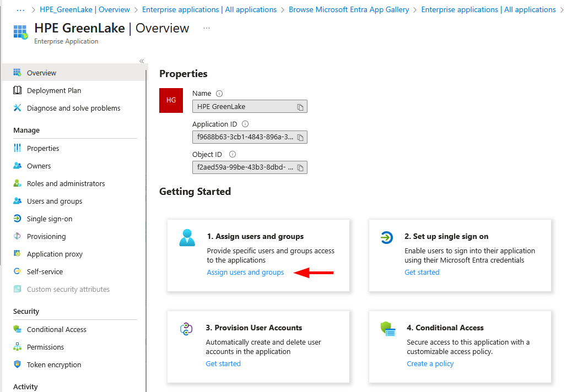The width and height of the screenshot is (567, 392).
Task: Collapse the left sidebar with double chevron
Action: pos(142,61)
